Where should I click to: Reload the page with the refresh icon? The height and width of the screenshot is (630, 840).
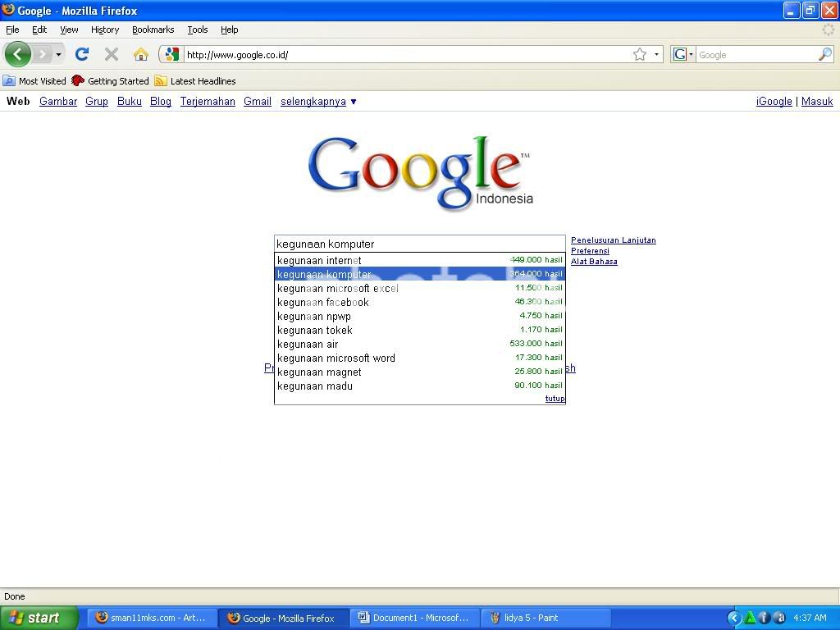[x=81, y=55]
